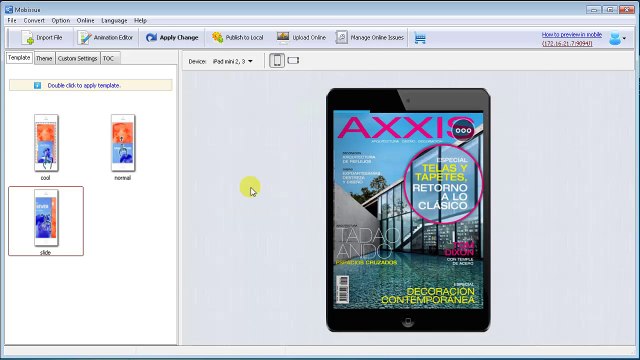Select the normal template thumbnail
This screenshot has height=360, width=640.
pyautogui.click(x=123, y=143)
